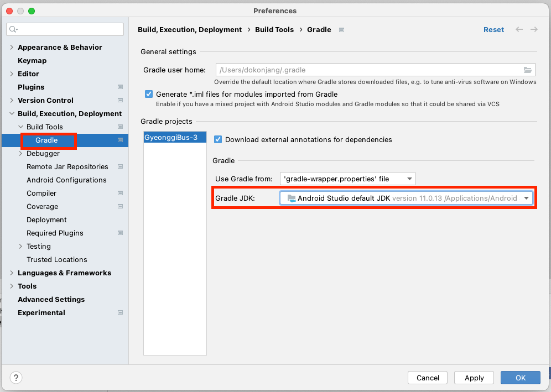Browse for the Gradle user home folder
This screenshot has height=392, width=551.
pos(527,70)
